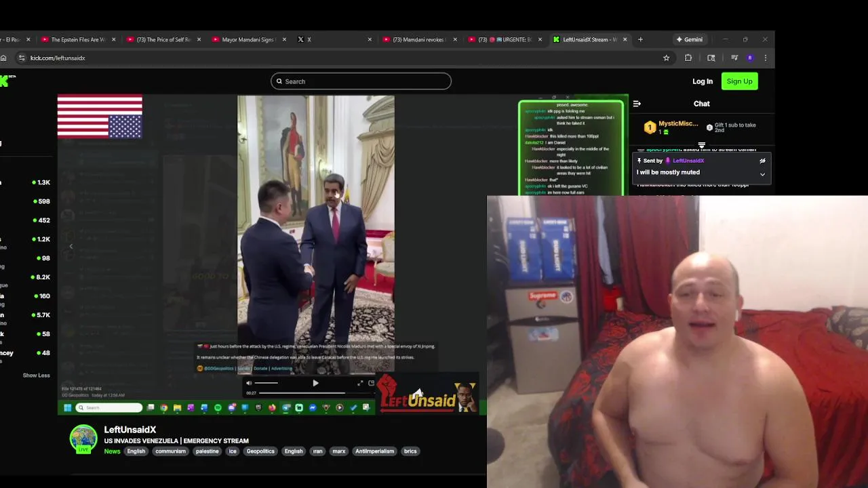
Task: Select the Geopolitics tag
Action: 260,451
